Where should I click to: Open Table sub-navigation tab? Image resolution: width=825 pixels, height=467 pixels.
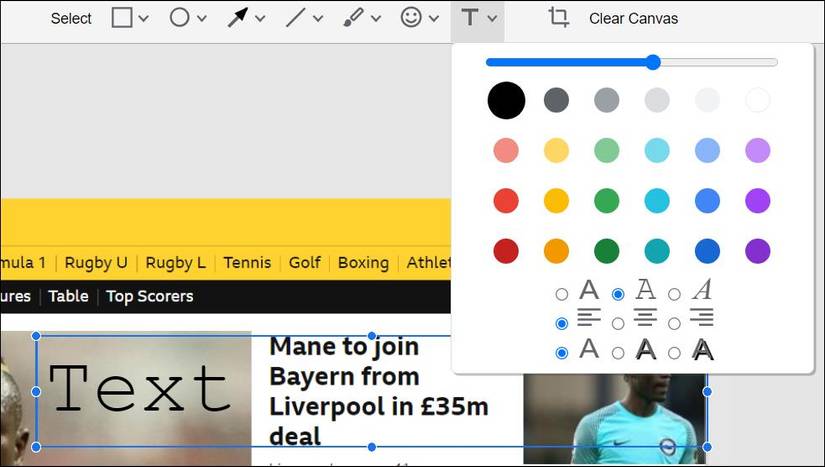point(68,296)
